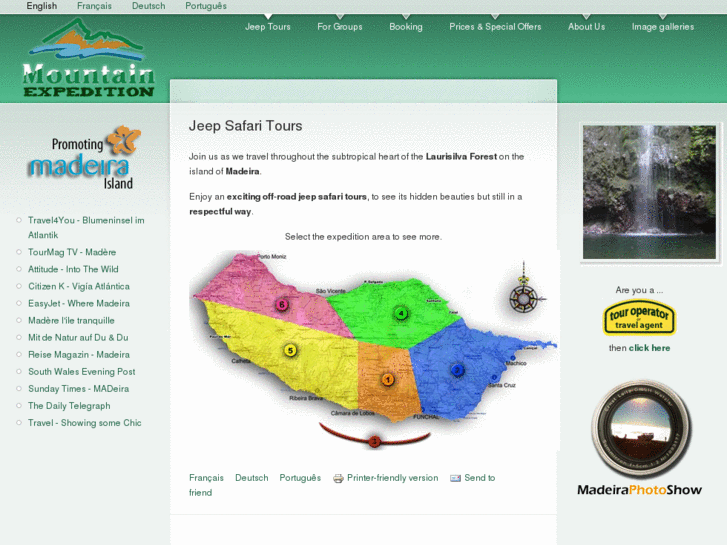The height and width of the screenshot is (545, 727).
Task: Switch language to Français in top bar
Action: [94, 6]
